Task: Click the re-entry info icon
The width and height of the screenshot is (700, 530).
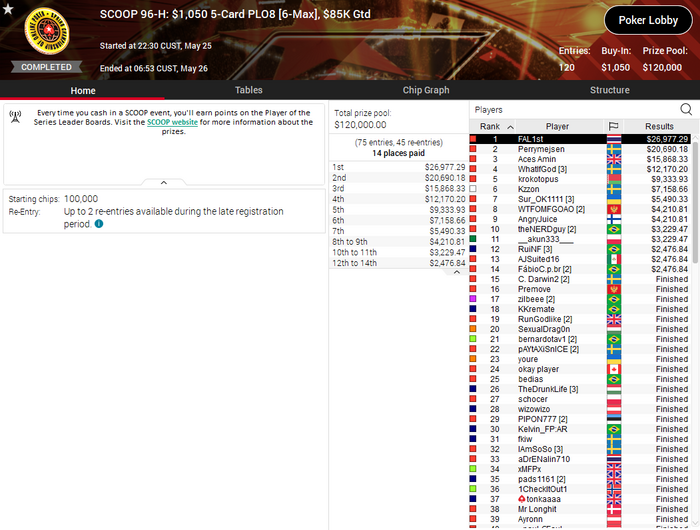Action: (99, 224)
